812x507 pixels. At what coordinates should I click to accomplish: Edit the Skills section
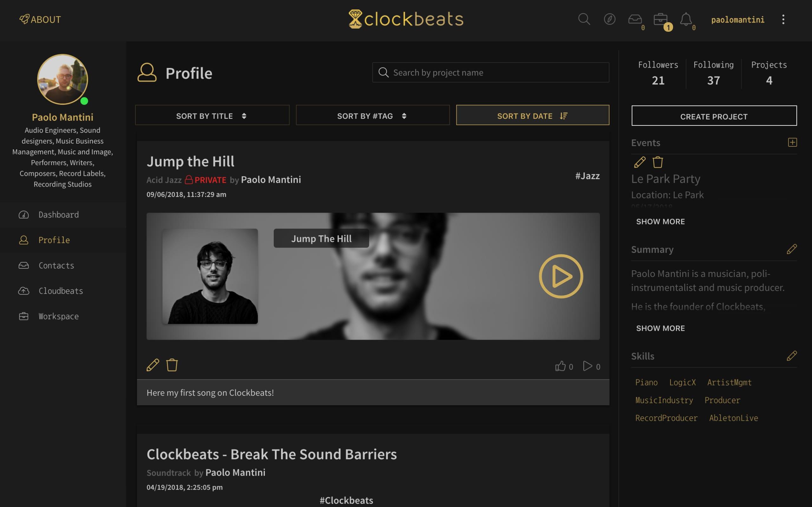(793, 356)
